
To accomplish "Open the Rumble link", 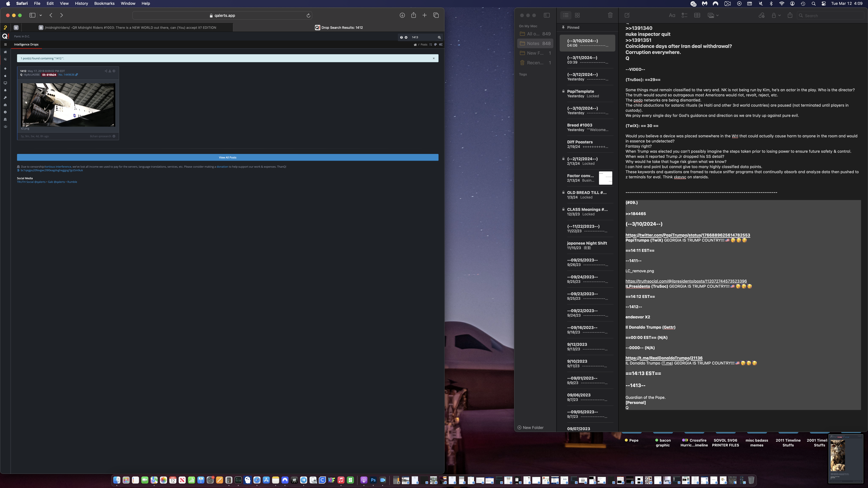I will click(x=72, y=182).
